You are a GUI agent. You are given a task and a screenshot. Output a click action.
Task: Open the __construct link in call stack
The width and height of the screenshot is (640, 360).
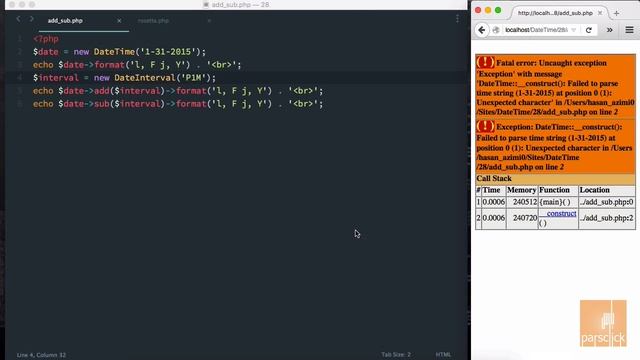tap(558, 213)
